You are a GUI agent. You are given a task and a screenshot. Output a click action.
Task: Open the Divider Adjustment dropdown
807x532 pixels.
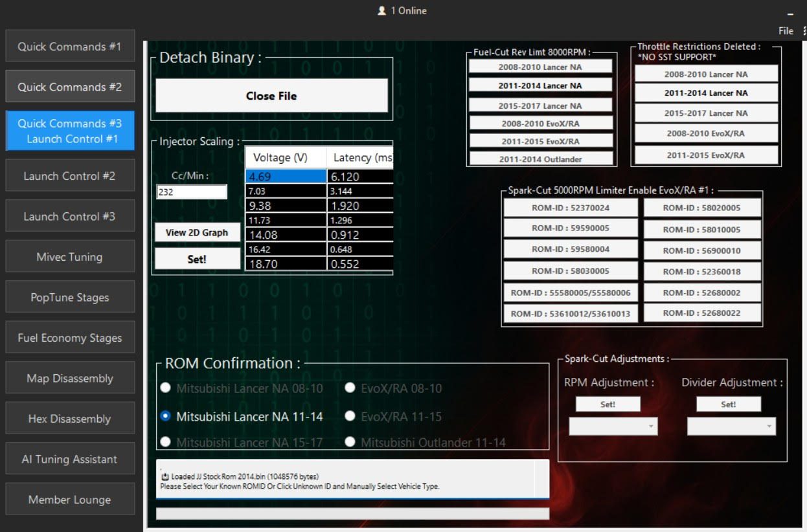tap(731, 426)
